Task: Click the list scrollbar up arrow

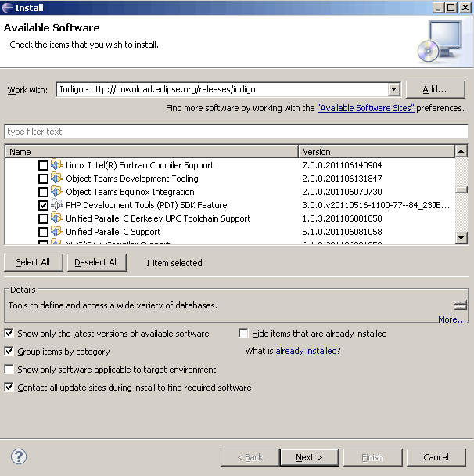Action: [461, 151]
